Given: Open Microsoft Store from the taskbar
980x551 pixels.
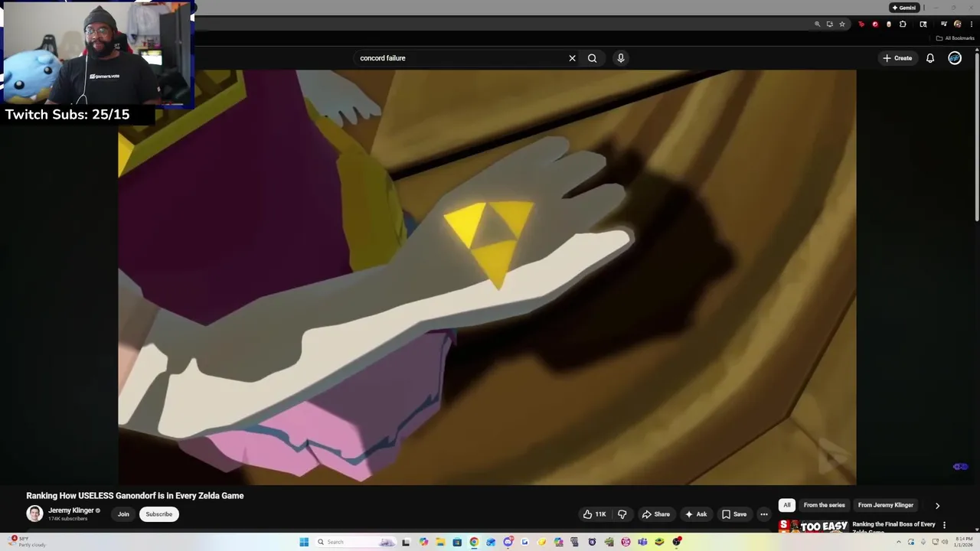Looking at the screenshot, I should pos(457,542).
